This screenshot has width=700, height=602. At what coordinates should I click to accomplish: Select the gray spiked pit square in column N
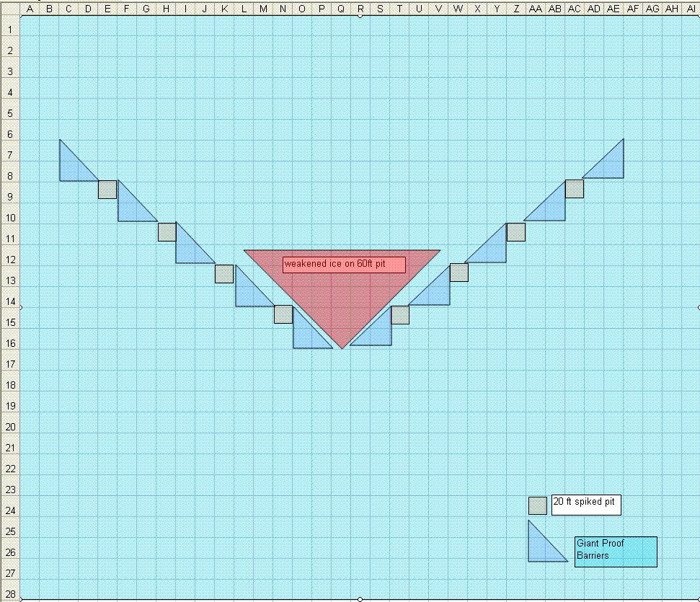[283, 314]
